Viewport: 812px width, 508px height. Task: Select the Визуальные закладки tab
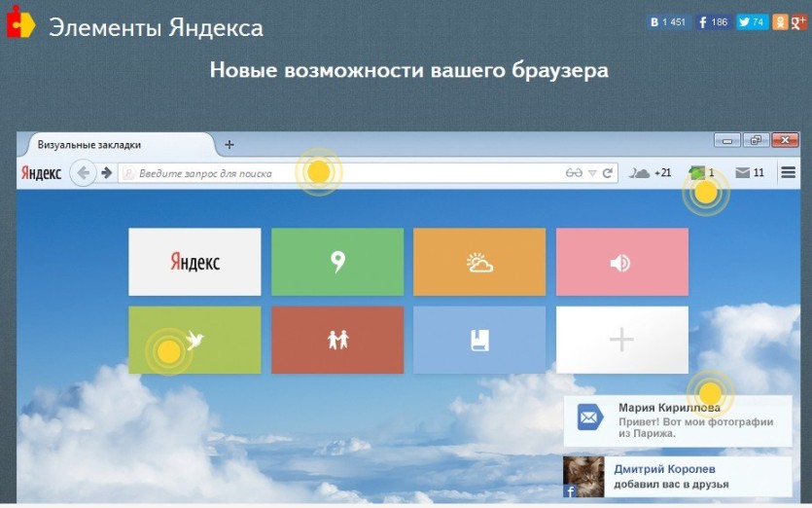[x=117, y=145]
